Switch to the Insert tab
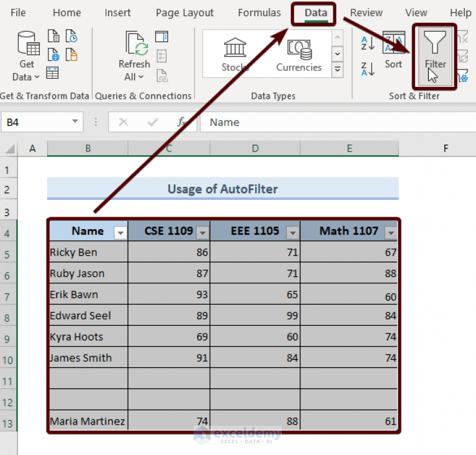The width and height of the screenshot is (476, 455). coord(117,13)
